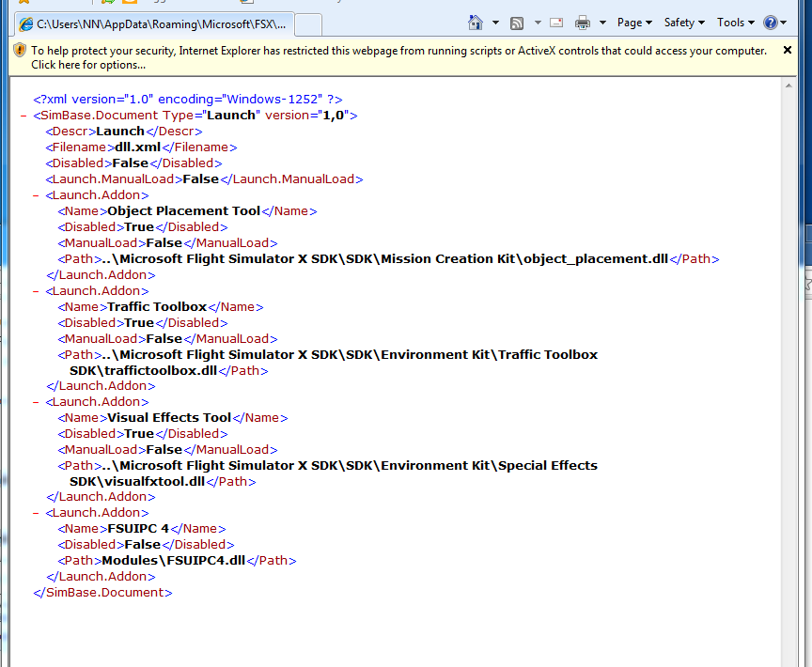Viewport: 812px width, 667px height.
Task: Click the Name FSUIPC 4 line
Action: click(142, 528)
